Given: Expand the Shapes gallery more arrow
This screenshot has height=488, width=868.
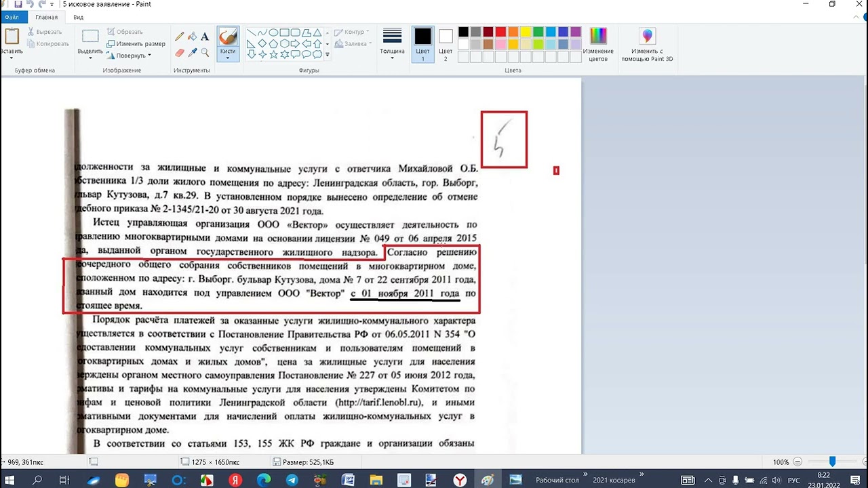Looking at the screenshot, I should [328, 55].
